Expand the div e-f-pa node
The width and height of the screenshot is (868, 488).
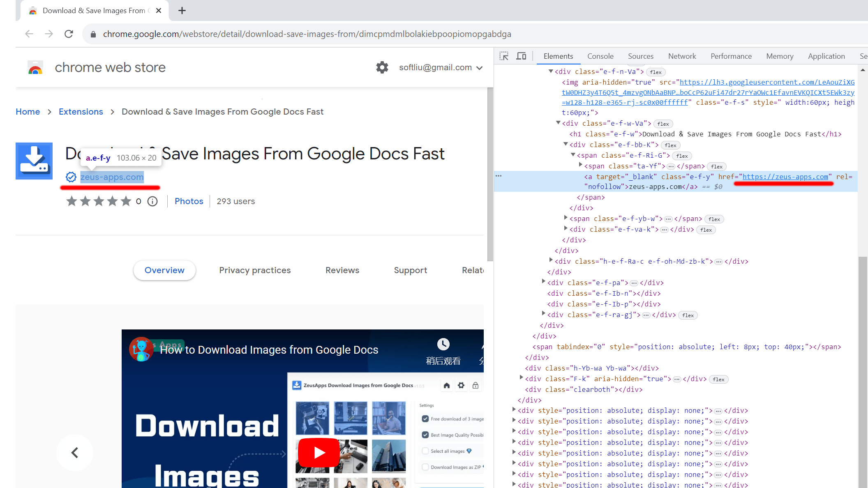543,281
